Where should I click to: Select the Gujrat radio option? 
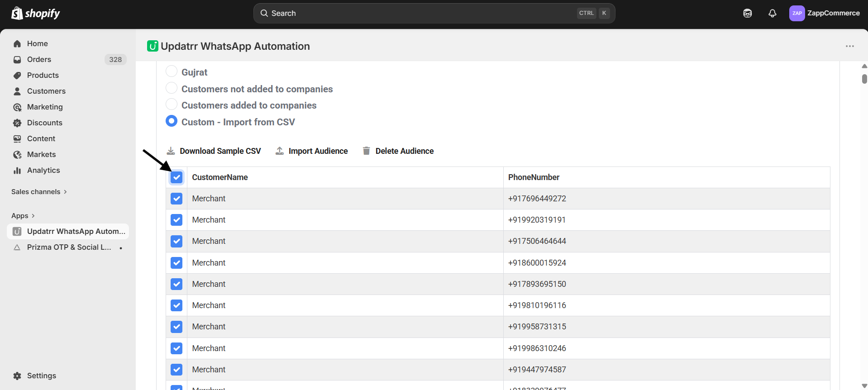click(172, 71)
